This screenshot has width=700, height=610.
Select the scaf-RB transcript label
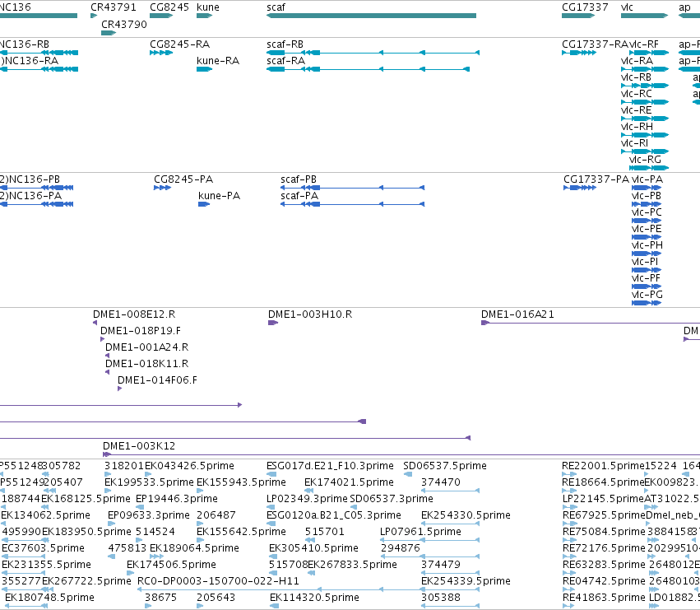(x=285, y=44)
